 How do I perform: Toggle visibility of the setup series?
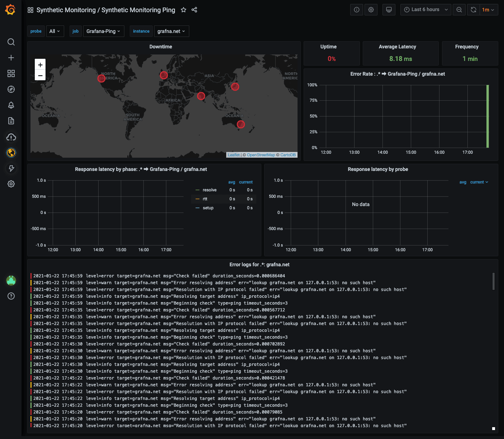coord(208,207)
